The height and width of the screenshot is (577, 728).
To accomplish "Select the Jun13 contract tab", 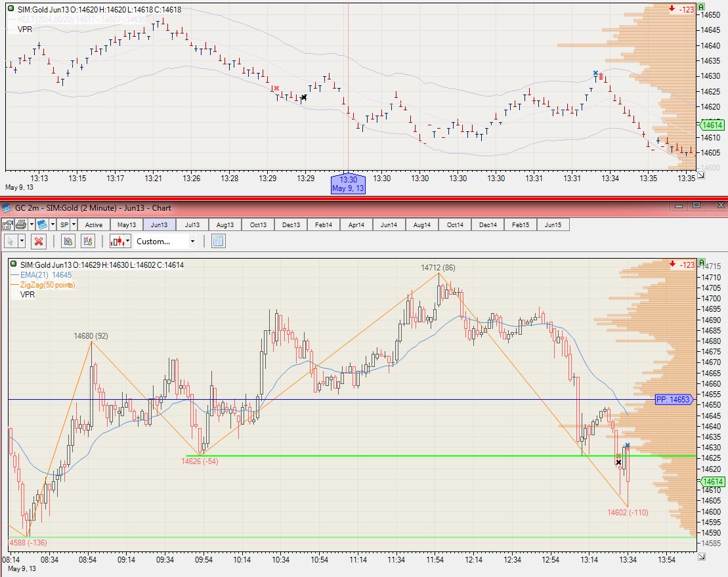I will [160, 225].
